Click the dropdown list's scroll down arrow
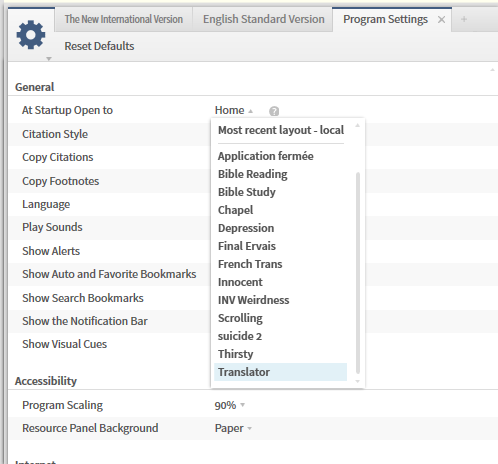The height and width of the screenshot is (464, 498). pyautogui.click(x=358, y=381)
